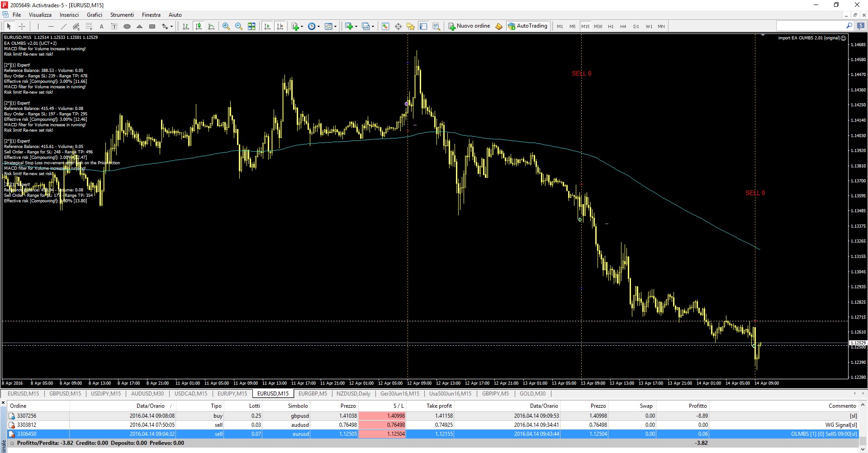Sort by first Data/Orario column header
Screen dimensions: 868x453
150,406
